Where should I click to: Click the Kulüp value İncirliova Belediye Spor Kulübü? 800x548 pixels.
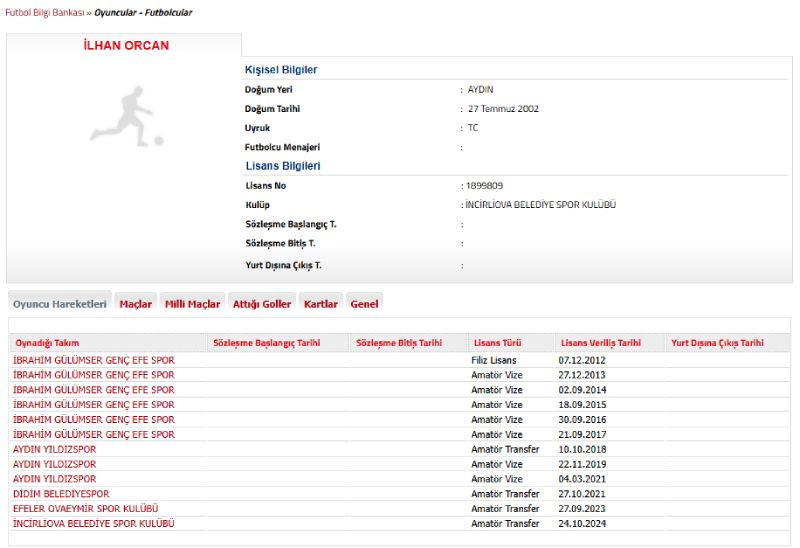pos(540,205)
